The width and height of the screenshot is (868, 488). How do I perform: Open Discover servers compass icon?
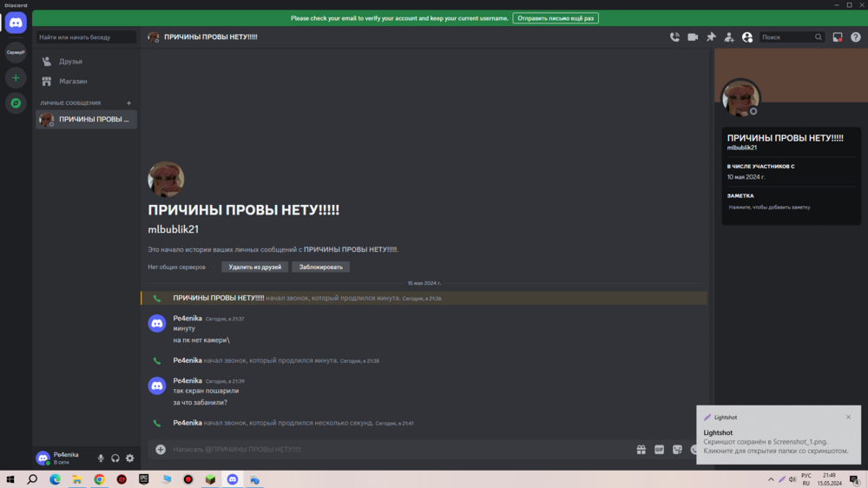click(16, 103)
